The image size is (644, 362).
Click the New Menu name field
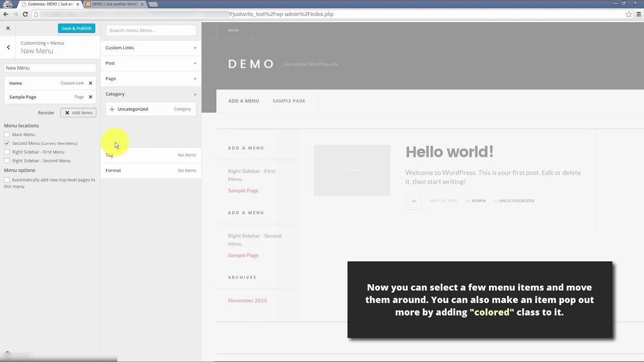(x=50, y=68)
